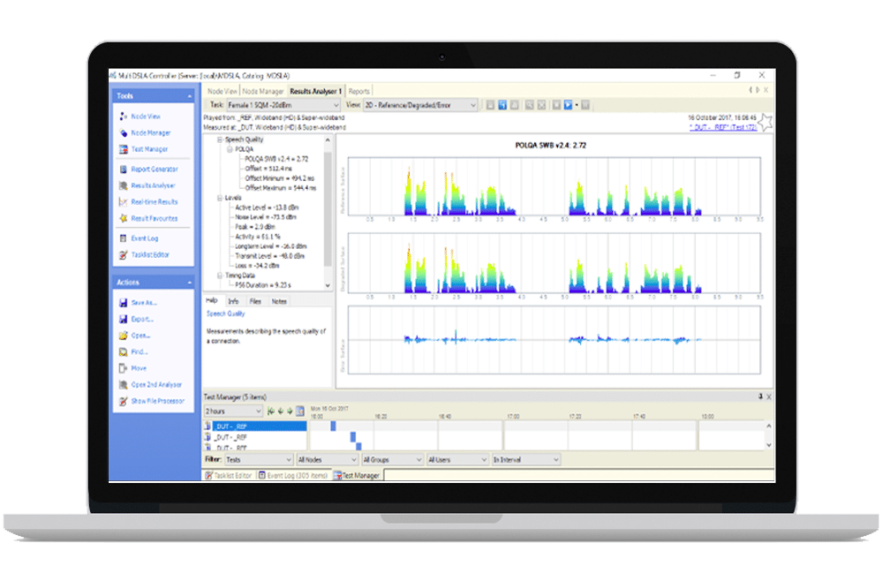This screenshot has height=588, width=883.
Task: Switch to the Reports tab
Action: [x=358, y=91]
